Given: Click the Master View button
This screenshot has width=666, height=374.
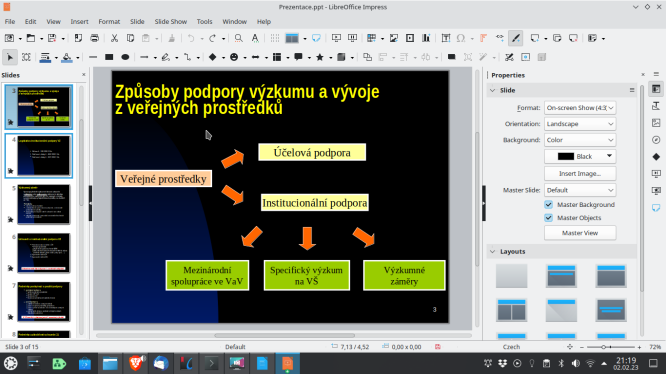Looking at the screenshot, I should coord(580,233).
